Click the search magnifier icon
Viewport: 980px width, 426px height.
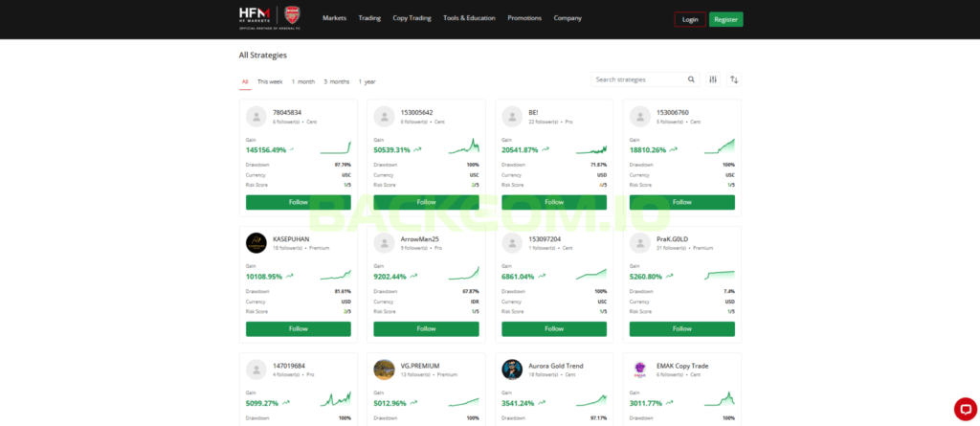point(691,79)
